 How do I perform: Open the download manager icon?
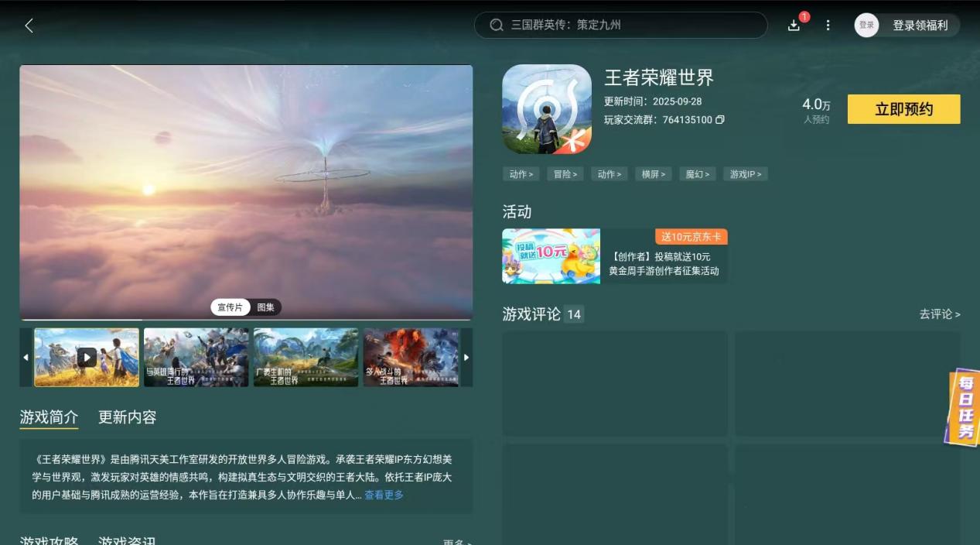point(794,25)
